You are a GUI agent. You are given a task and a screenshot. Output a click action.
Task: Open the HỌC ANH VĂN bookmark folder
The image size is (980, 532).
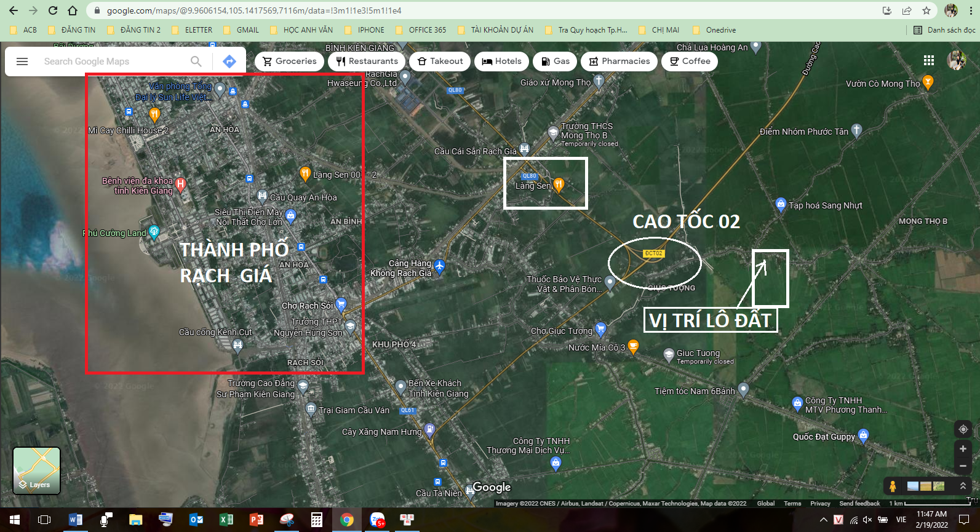[301, 30]
